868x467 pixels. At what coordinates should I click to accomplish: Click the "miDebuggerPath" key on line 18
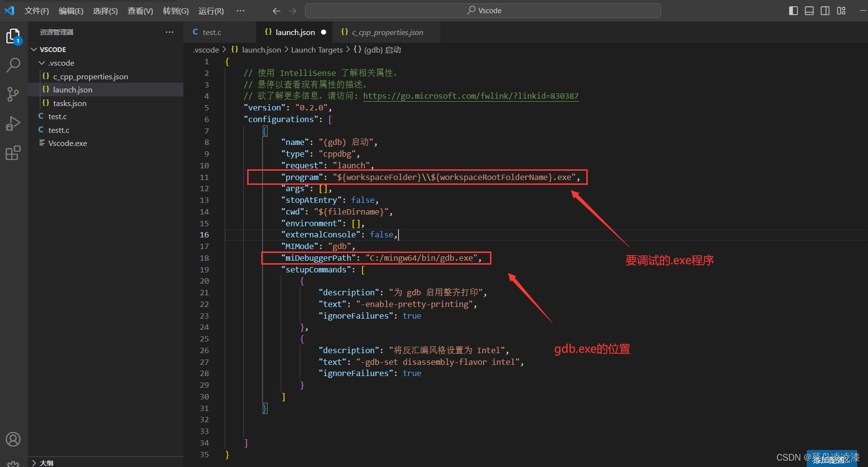(319, 258)
